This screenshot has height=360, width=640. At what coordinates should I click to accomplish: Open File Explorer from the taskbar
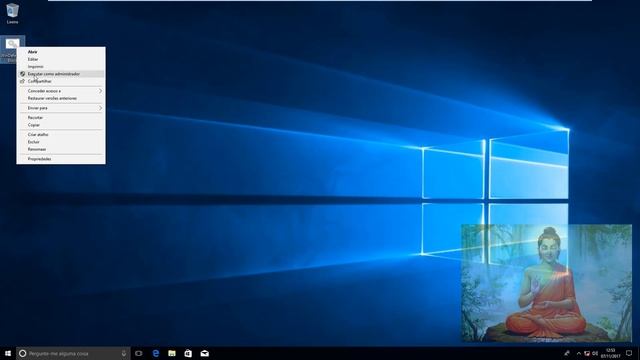[172, 353]
